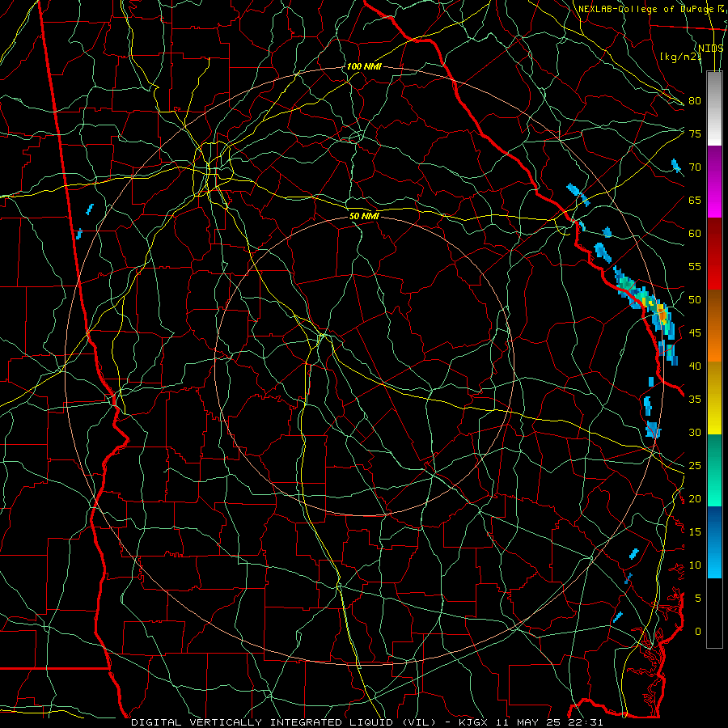Select the 35 value on the VIL scale
This screenshot has width=728, height=728.
(x=695, y=400)
